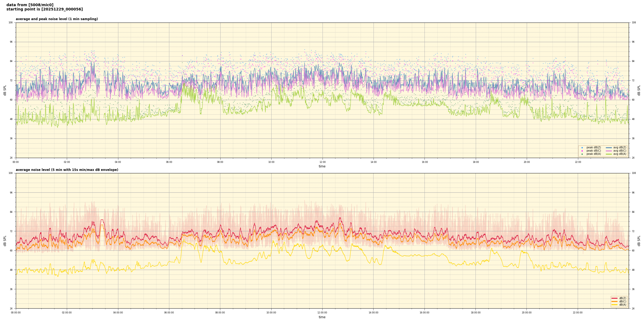Click the peak dB(Z) legend marker dot
This screenshot has height=322, width=644.
tap(582, 148)
